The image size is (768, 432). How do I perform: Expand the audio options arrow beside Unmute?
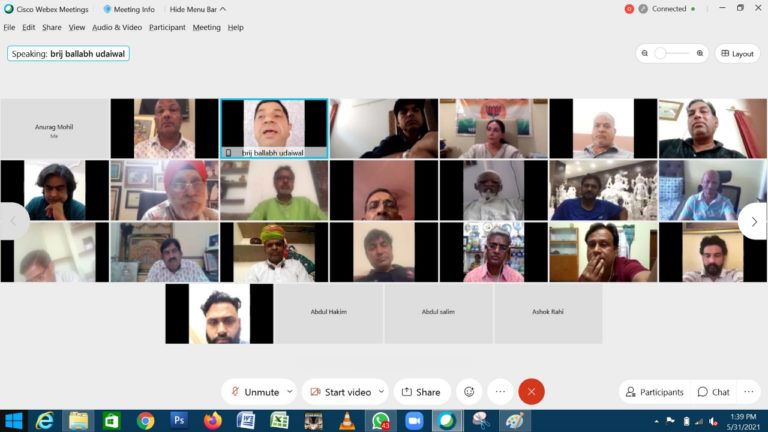(290, 392)
